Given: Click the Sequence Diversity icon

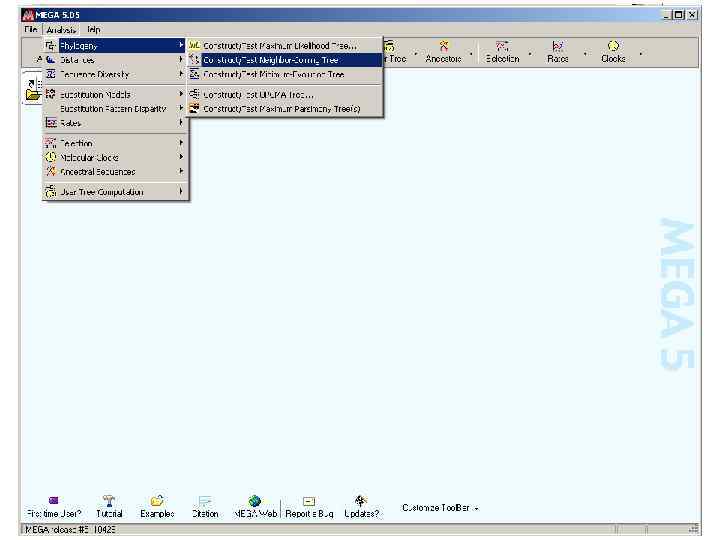Looking at the screenshot, I should pyautogui.click(x=51, y=73).
